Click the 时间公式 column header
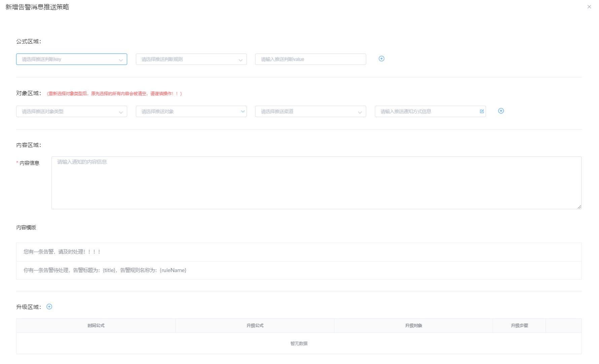 [x=96, y=326]
